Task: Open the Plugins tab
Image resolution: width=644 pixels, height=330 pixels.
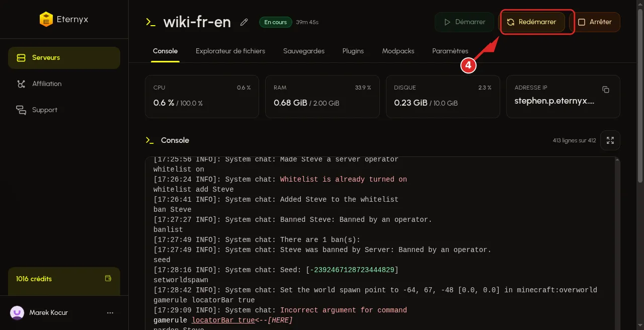Action: (353, 51)
